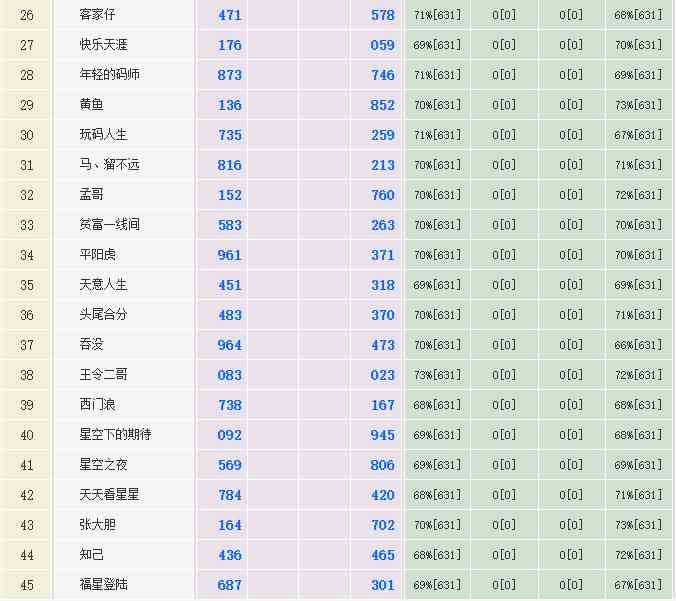Open the 快乐天涯 user entry
The image size is (676, 601).
pos(104,45)
